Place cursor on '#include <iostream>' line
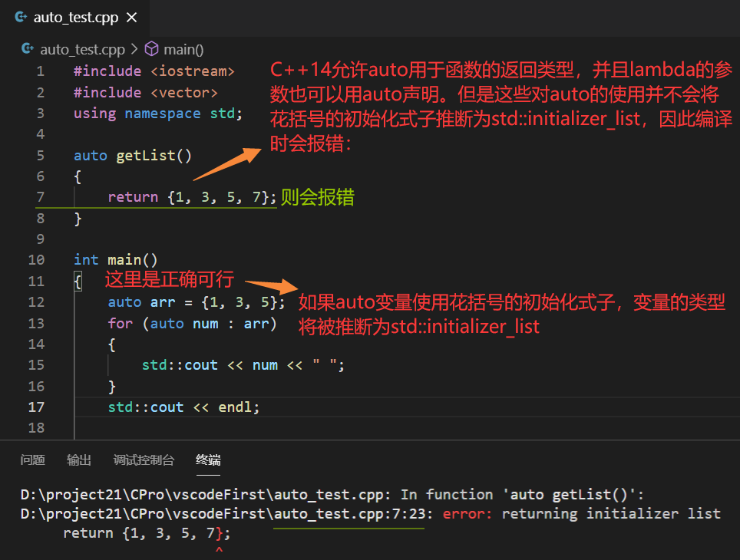The image size is (740, 560). pos(154,71)
